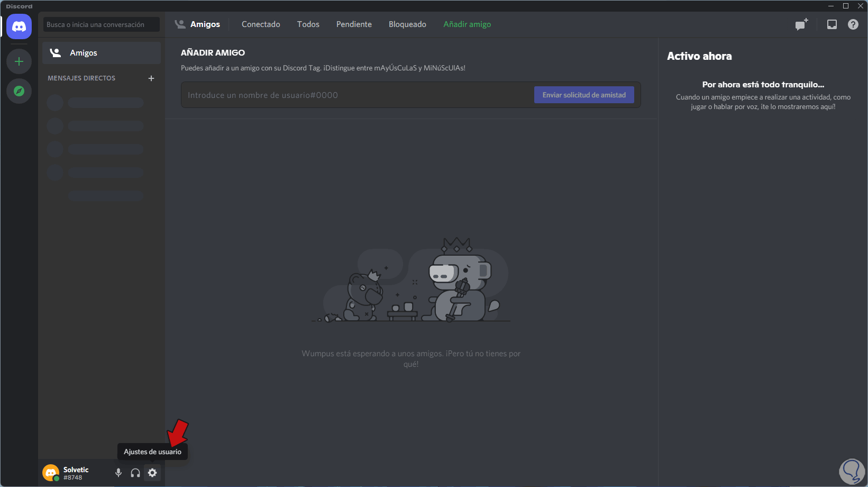The width and height of the screenshot is (868, 487).
Task: Open Amigos in the sidebar
Action: (102, 53)
